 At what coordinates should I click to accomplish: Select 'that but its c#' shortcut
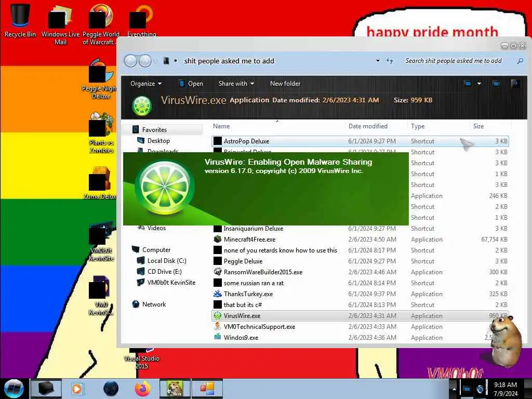[360, 304]
